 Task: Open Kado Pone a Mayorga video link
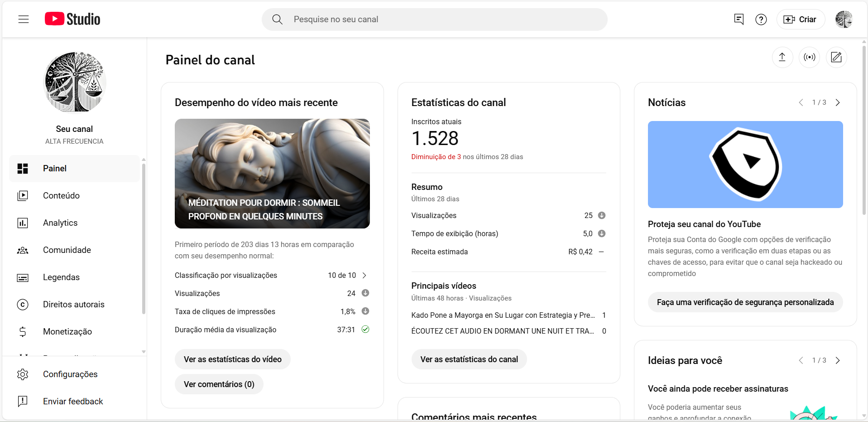pos(503,315)
